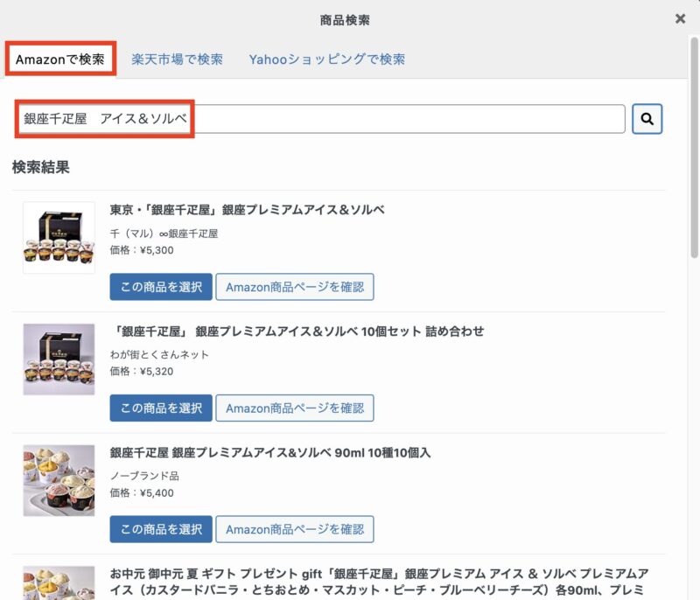The height and width of the screenshot is (600, 700).
Task: Click price 価格：¥5,400
Action: (x=142, y=492)
